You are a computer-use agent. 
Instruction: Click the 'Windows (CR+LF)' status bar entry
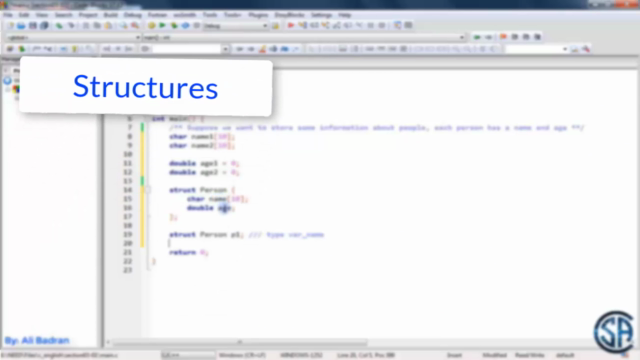click(242, 356)
